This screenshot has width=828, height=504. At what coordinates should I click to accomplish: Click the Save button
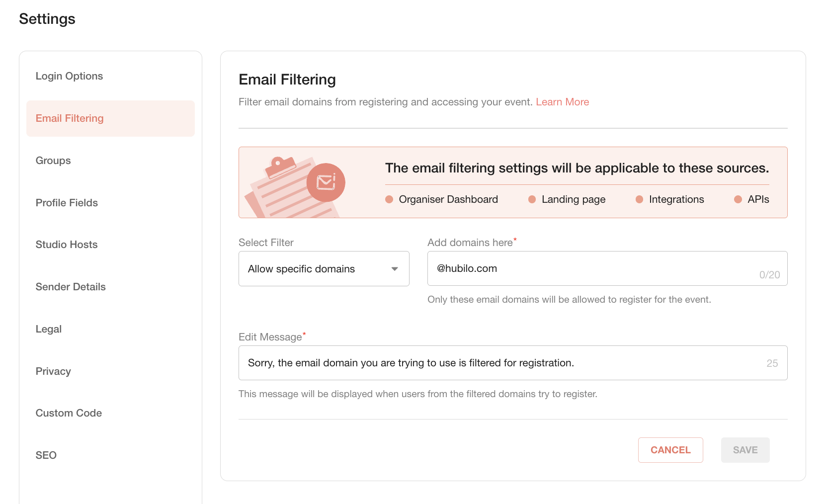tap(745, 450)
